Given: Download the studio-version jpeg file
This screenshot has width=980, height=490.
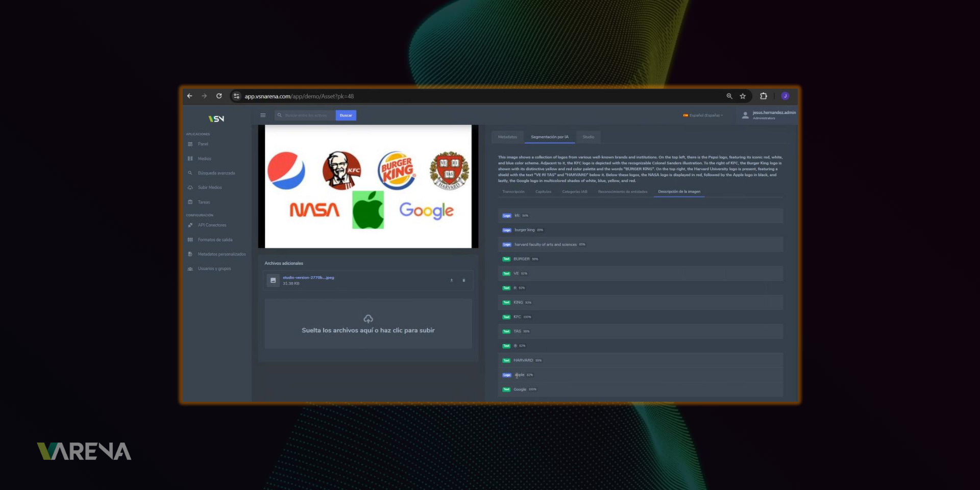Looking at the screenshot, I should click(x=451, y=280).
